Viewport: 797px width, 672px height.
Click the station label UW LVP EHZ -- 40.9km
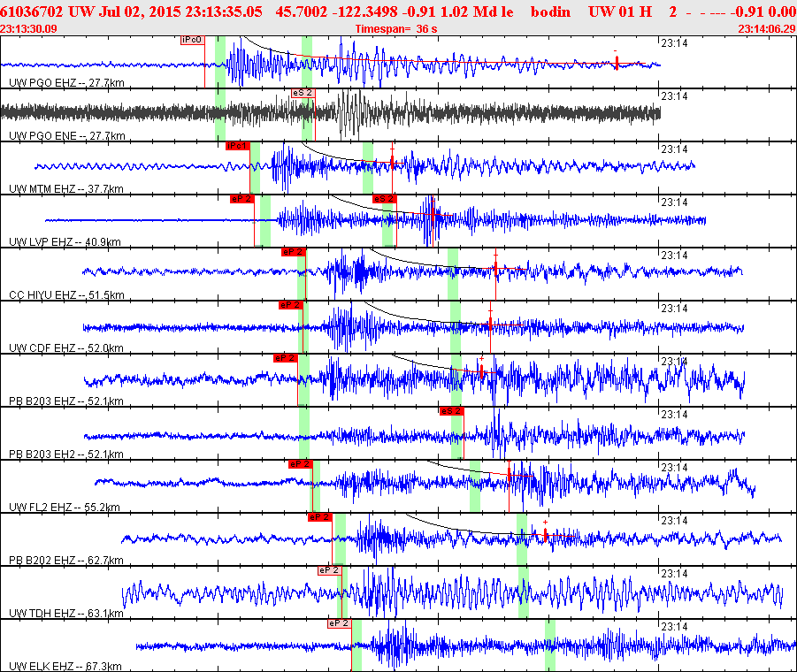65,241
